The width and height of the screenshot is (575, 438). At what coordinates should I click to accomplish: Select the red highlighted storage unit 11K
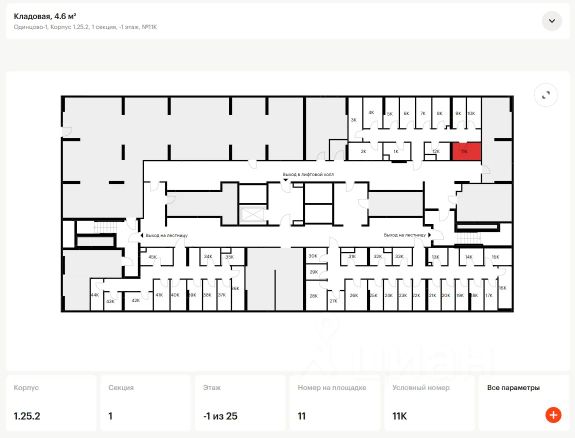pos(466,152)
